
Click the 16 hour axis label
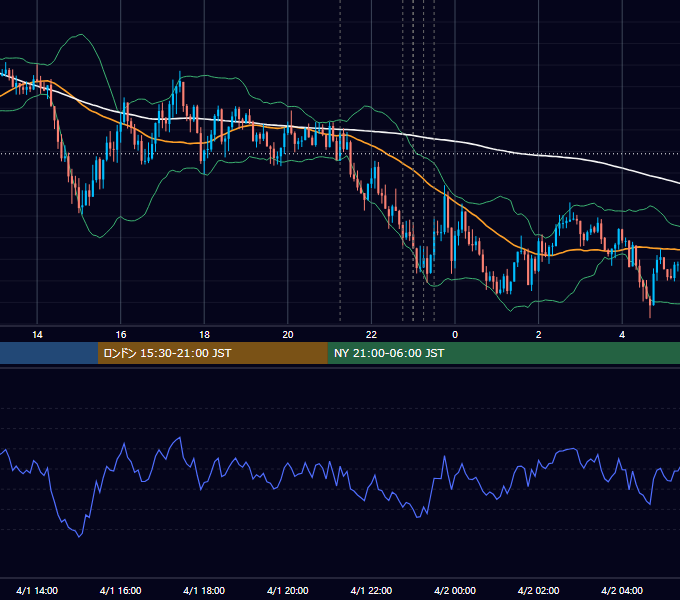pos(121,335)
